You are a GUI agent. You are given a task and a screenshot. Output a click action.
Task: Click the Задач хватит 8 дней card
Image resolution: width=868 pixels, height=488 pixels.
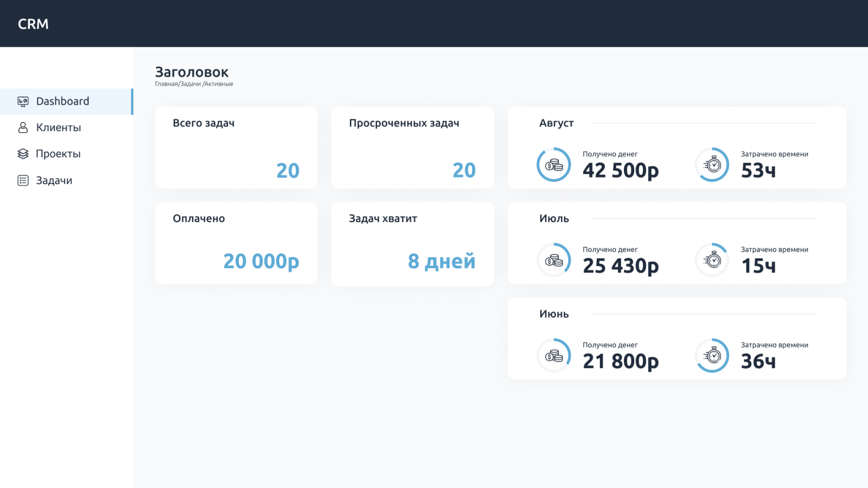(x=412, y=244)
